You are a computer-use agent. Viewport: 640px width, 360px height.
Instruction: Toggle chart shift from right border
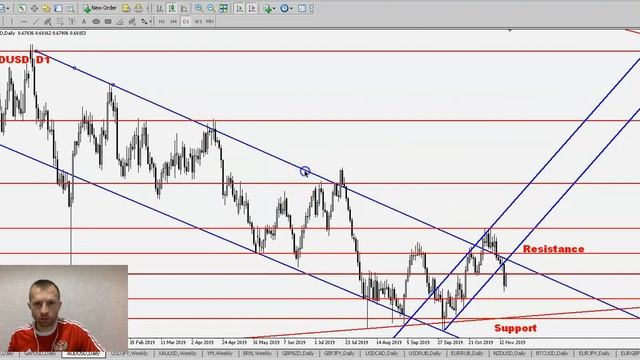(x=252, y=8)
